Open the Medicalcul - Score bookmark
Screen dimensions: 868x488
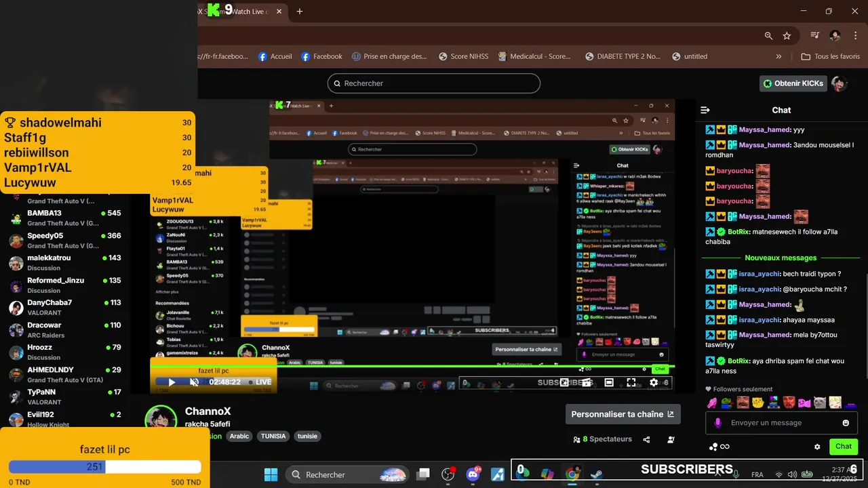click(x=534, y=56)
